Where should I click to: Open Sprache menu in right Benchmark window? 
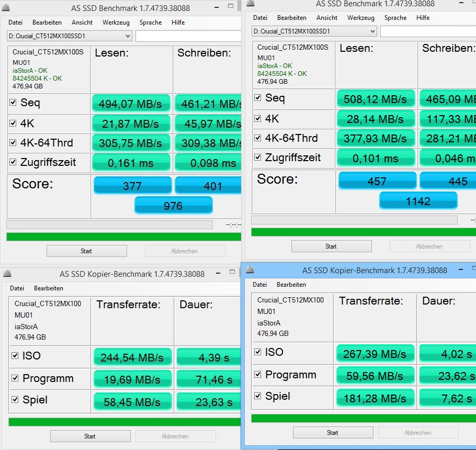pos(395,18)
